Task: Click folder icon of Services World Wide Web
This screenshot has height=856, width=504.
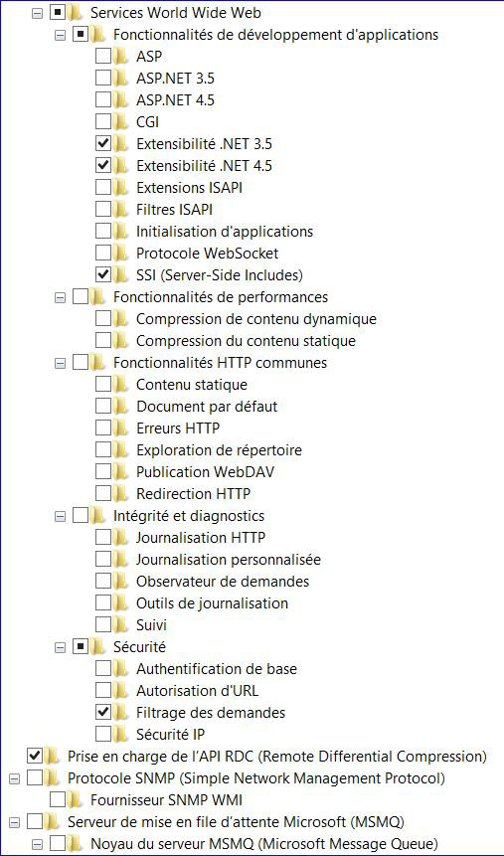Action: pos(75,13)
